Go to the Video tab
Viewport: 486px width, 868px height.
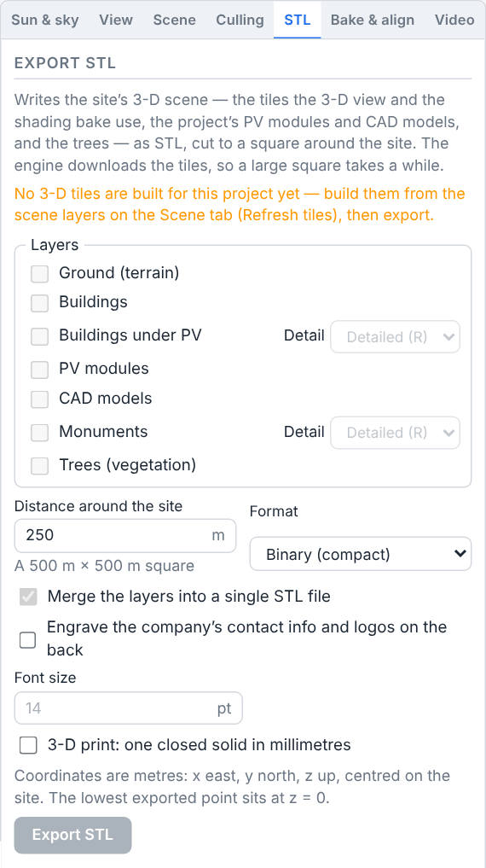(x=454, y=20)
